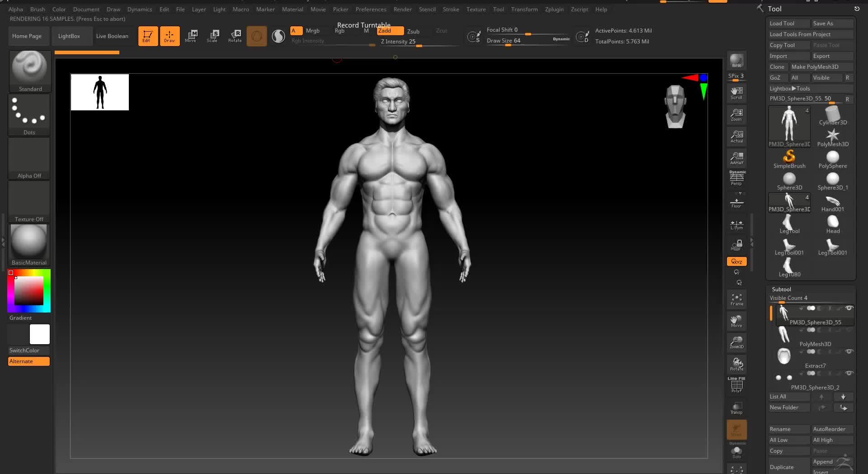Image resolution: width=868 pixels, height=474 pixels.
Task: Click the Make PolyMesh3D button
Action: coord(815,67)
